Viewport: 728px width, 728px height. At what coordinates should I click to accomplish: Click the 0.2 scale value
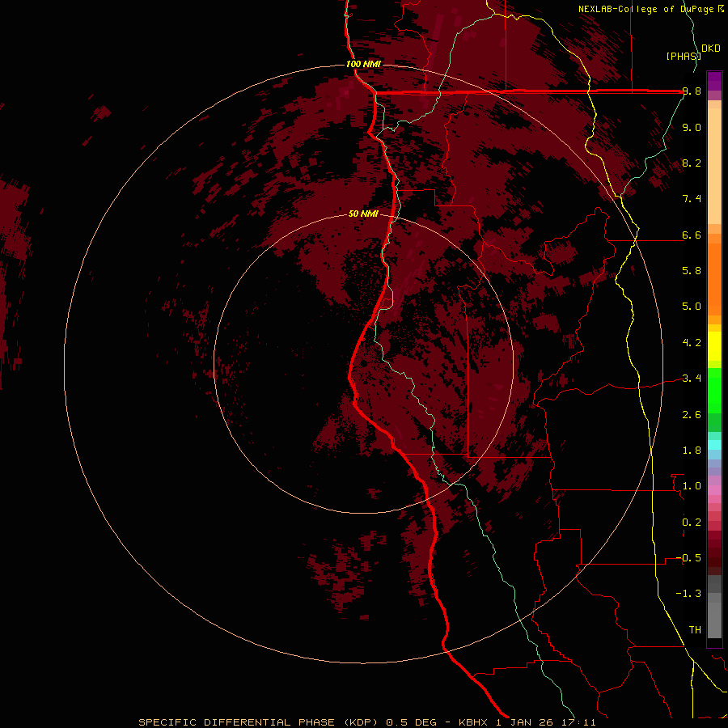[692, 523]
